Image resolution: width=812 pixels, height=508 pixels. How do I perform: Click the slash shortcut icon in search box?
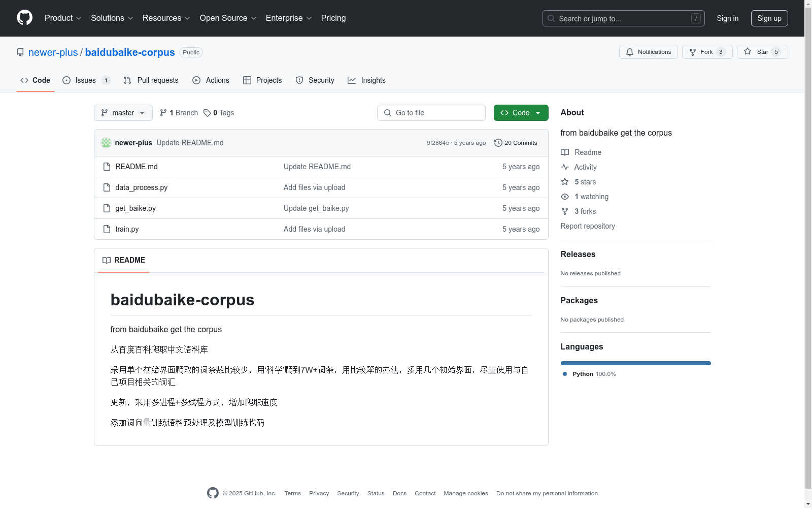point(696,18)
